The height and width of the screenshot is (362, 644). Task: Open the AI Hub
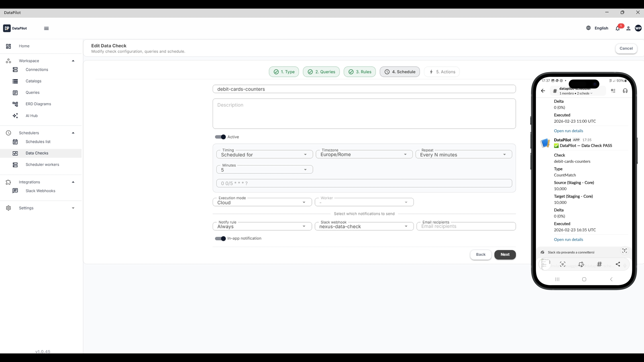pyautogui.click(x=32, y=116)
